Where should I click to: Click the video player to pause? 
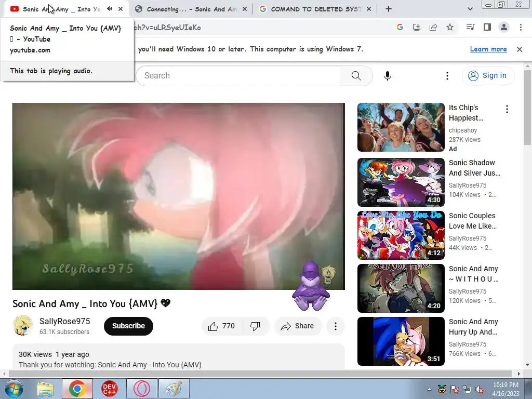pyautogui.click(x=179, y=196)
